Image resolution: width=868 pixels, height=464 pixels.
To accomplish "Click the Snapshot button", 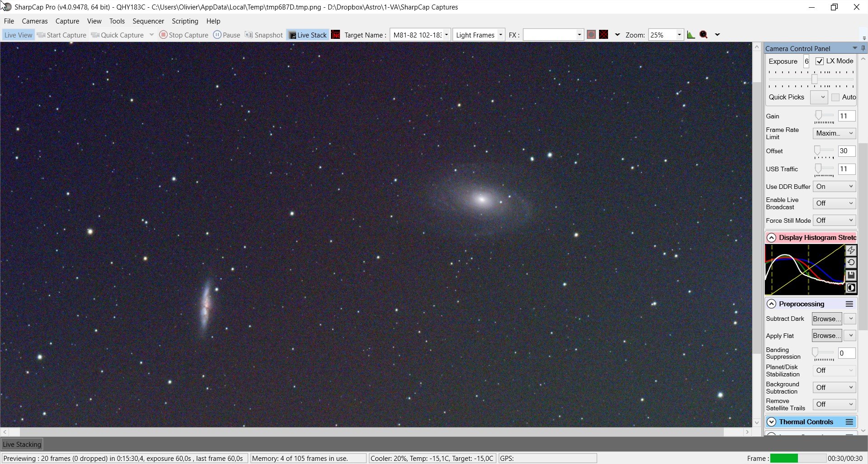I will [264, 35].
